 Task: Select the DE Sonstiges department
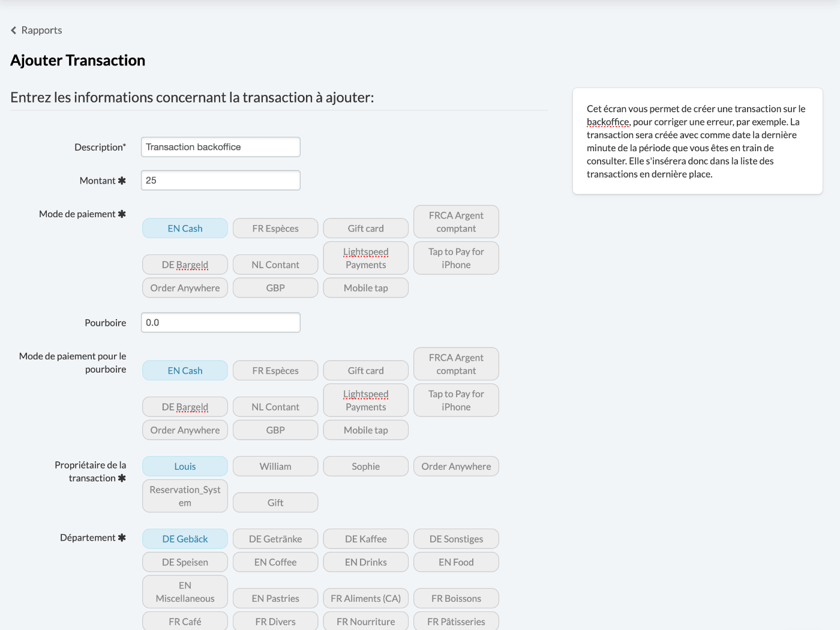click(x=456, y=539)
